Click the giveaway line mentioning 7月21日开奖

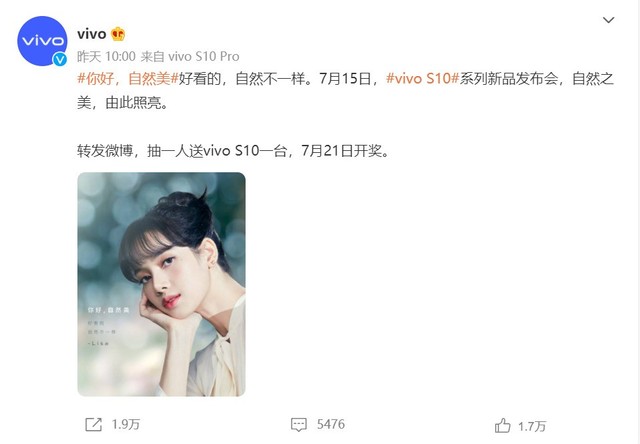(x=233, y=151)
